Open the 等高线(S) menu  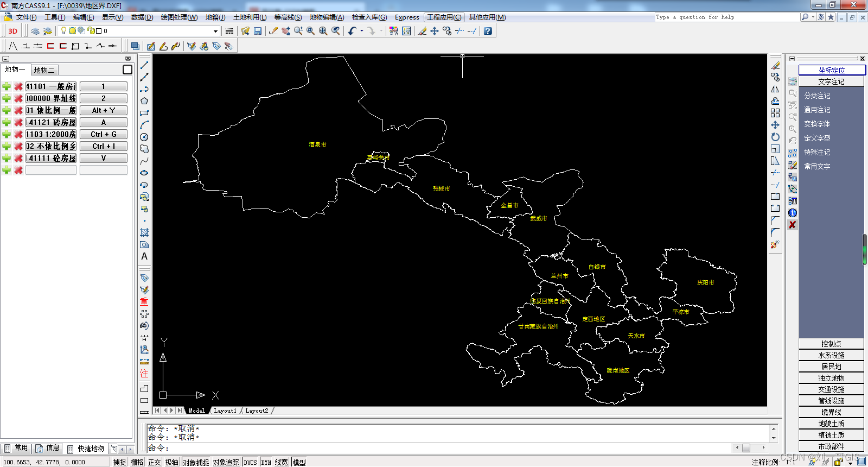[288, 17]
